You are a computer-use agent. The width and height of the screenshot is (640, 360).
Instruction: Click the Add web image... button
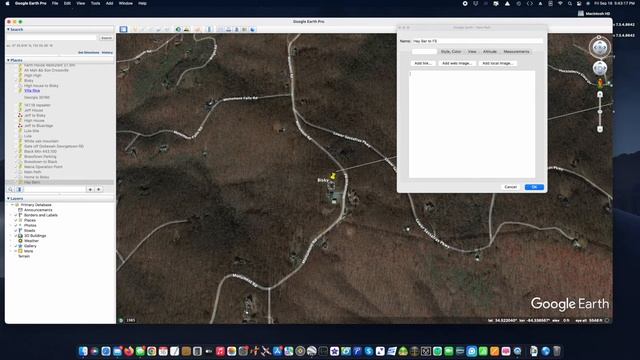[457, 63]
